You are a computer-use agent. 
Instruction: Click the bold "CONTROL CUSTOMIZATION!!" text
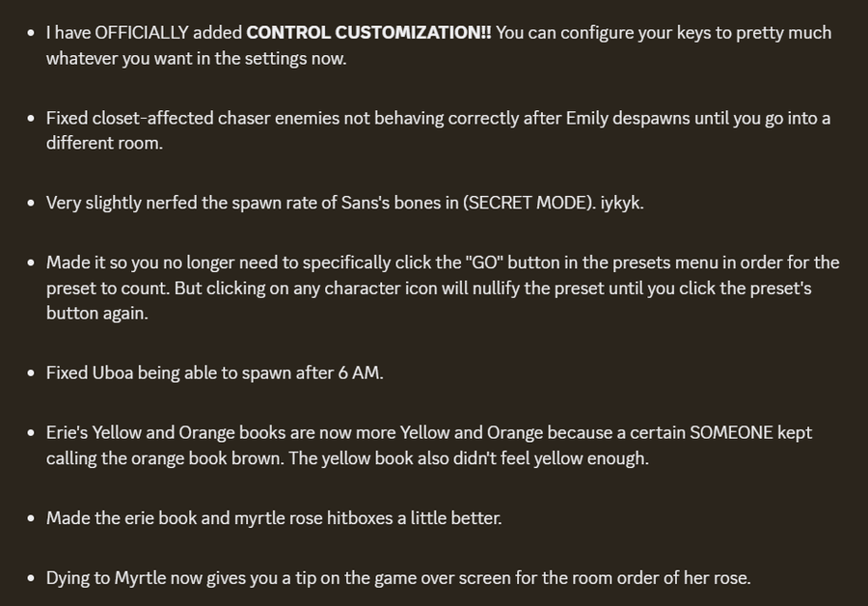368,33
